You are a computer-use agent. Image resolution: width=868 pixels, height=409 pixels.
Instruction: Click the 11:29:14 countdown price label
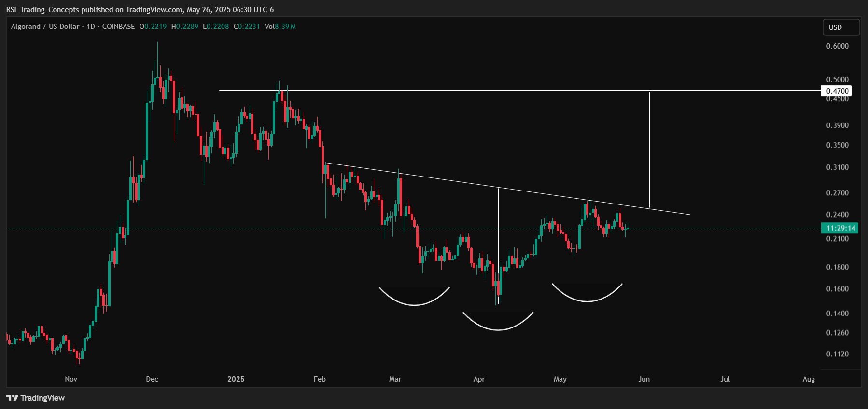(x=840, y=228)
